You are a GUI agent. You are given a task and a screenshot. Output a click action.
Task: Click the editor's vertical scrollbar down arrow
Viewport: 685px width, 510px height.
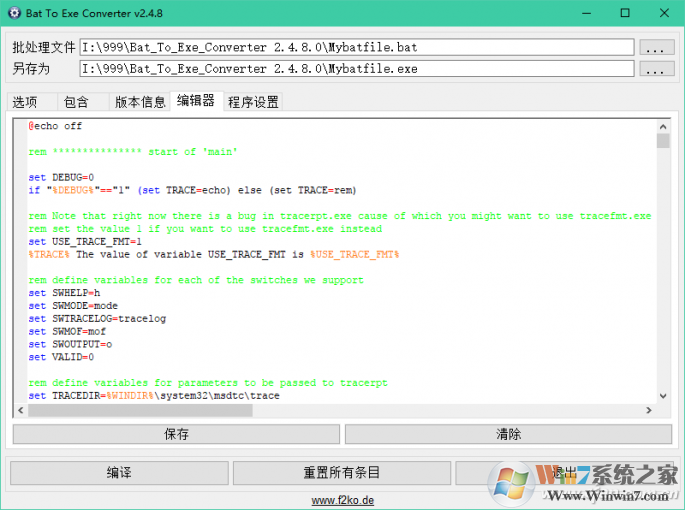click(x=663, y=397)
